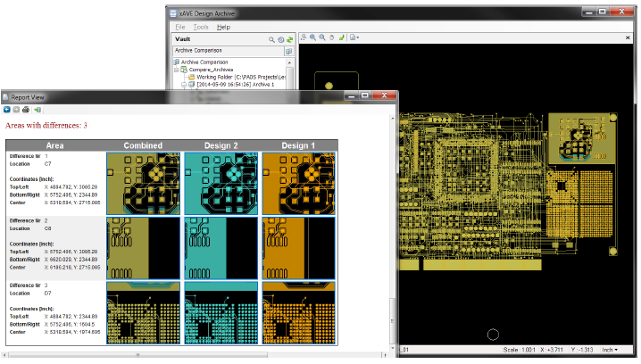Click the forward arrow in Report View toolbar
The image size is (641, 364).
pyautogui.click(x=16, y=110)
